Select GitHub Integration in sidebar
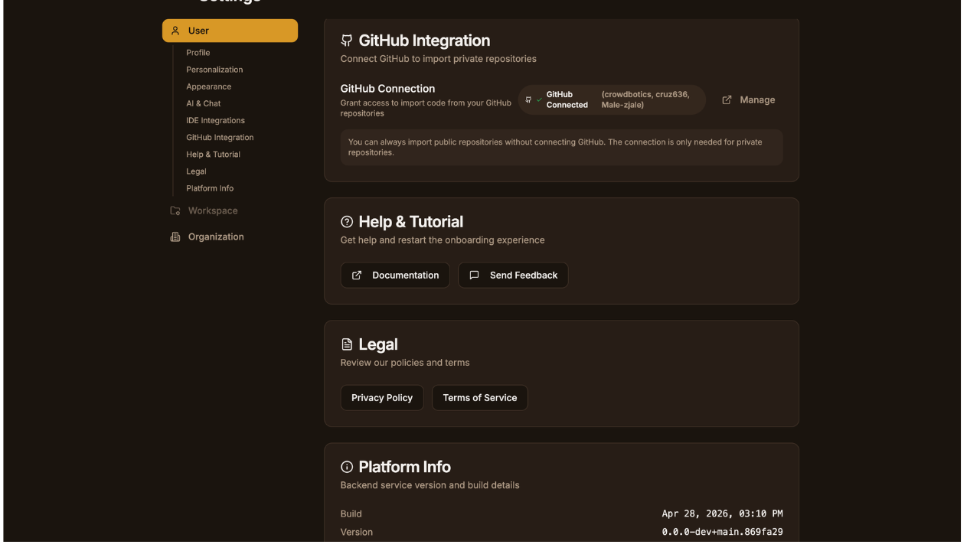The image size is (980, 551). click(220, 138)
